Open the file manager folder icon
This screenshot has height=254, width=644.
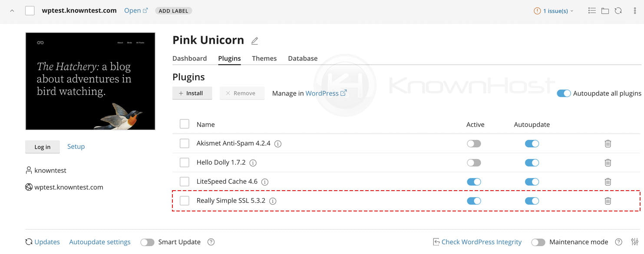tap(605, 10)
